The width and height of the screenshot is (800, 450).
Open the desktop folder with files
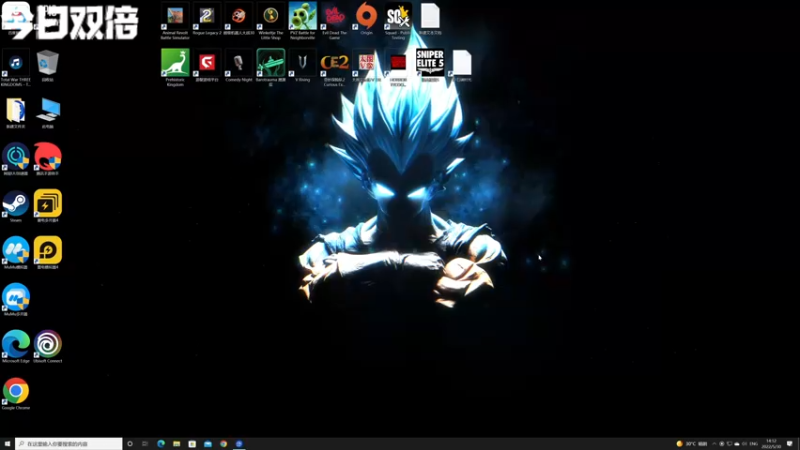(x=16, y=112)
